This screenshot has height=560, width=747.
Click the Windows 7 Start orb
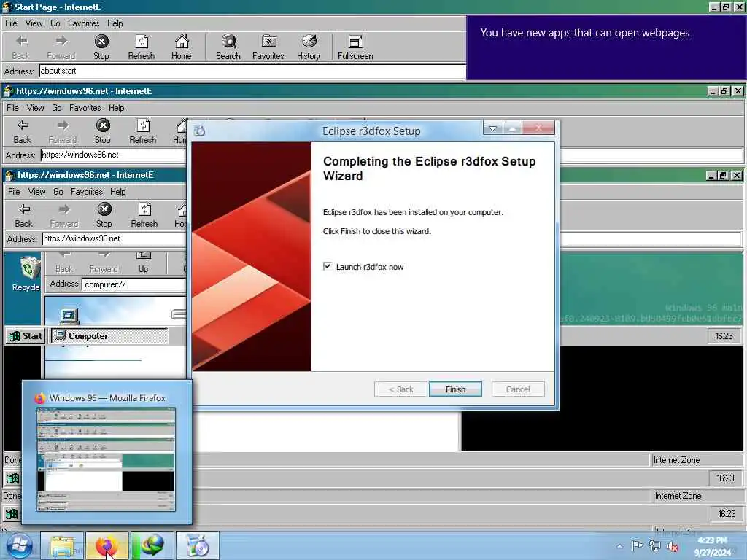point(19,545)
